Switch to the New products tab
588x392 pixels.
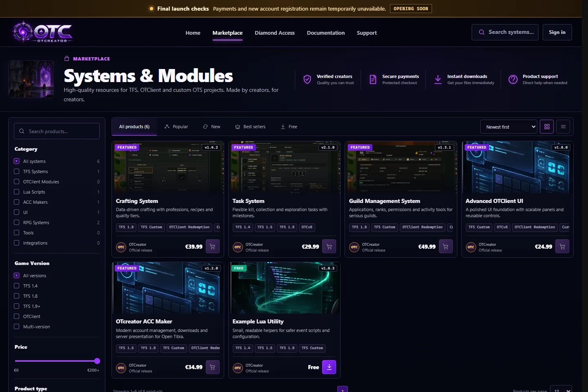pyautogui.click(x=212, y=127)
